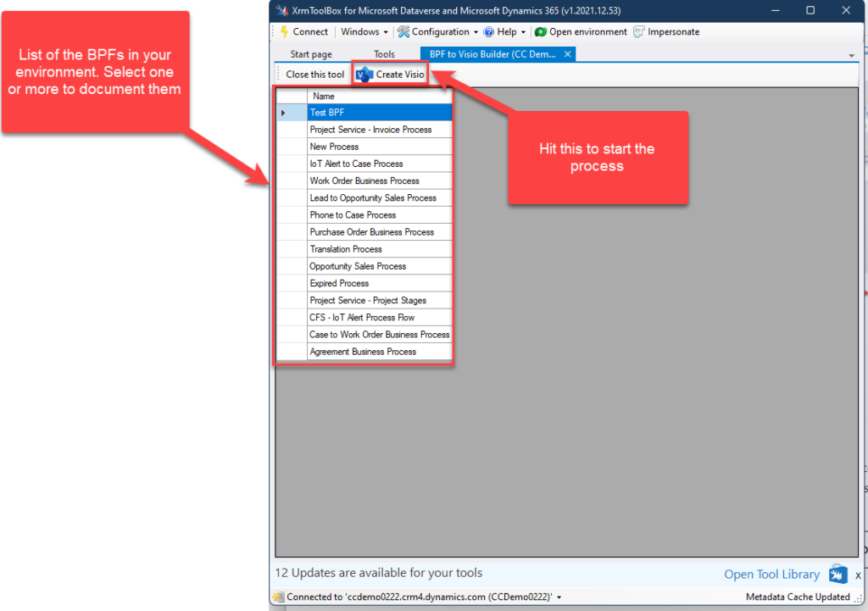868x611 pixels.
Task: Click the Connect lightning bolt icon
Action: point(285,31)
